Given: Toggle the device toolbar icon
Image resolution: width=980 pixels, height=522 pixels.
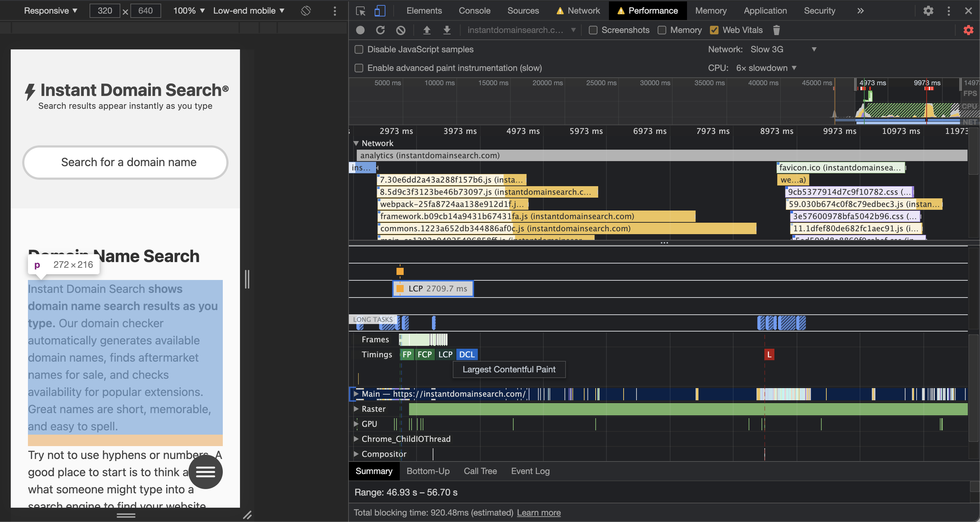Looking at the screenshot, I should pyautogui.click(x=380, y=11).
